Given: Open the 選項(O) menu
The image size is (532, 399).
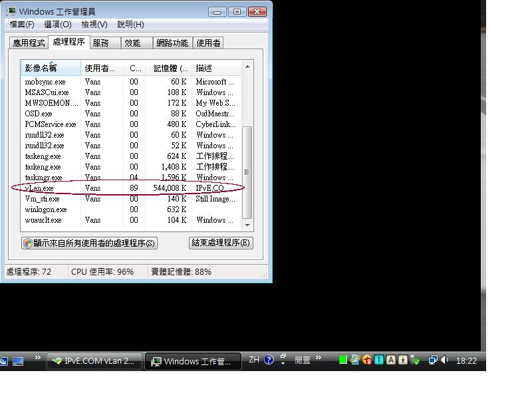Looking at the screenshot, I should 58,25.
